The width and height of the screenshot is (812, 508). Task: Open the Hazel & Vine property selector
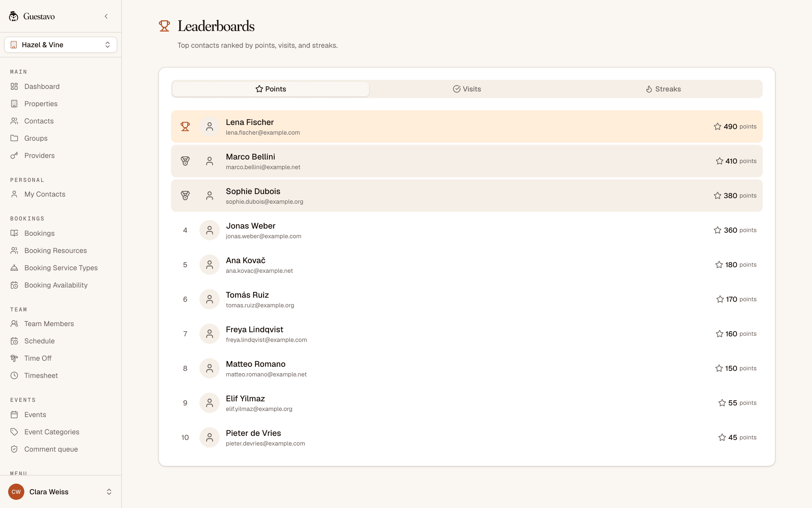60,45
